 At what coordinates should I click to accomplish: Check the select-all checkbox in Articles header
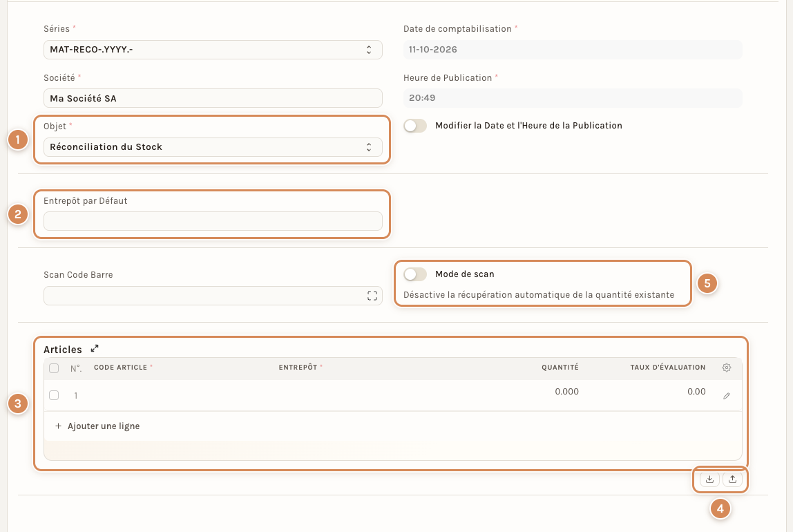coord(54,368)
